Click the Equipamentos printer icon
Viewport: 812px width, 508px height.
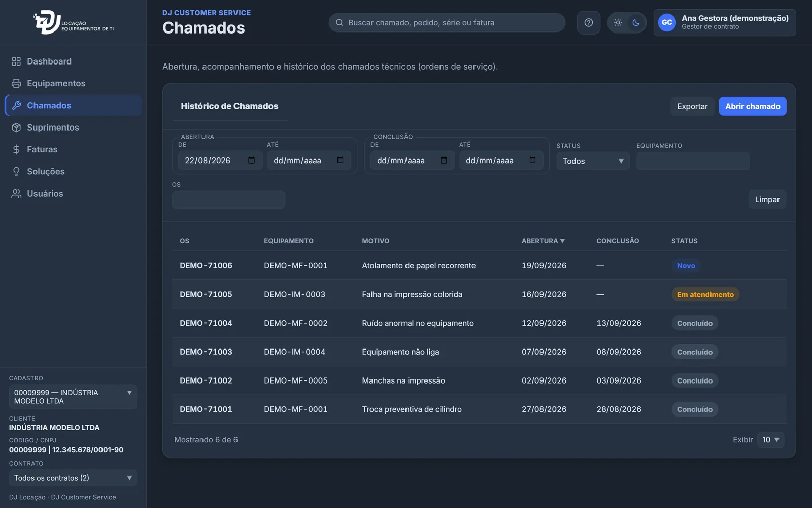[x=16, y=83]
